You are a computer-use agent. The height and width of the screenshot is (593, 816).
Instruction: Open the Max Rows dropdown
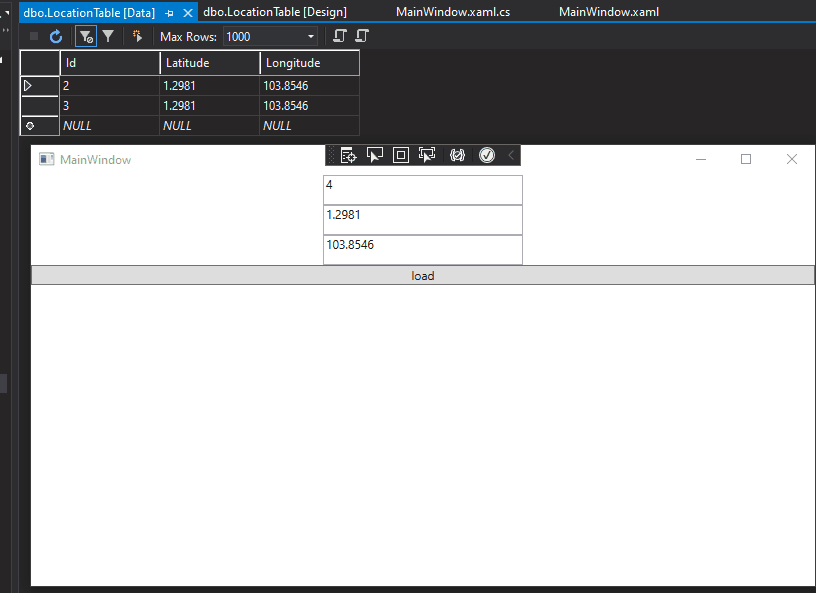[x=311, y=36]
